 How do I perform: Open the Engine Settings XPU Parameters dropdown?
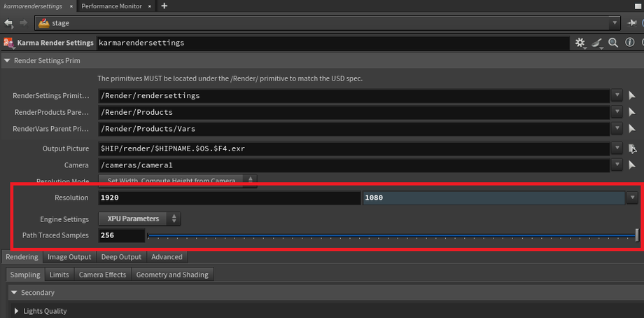139,219
